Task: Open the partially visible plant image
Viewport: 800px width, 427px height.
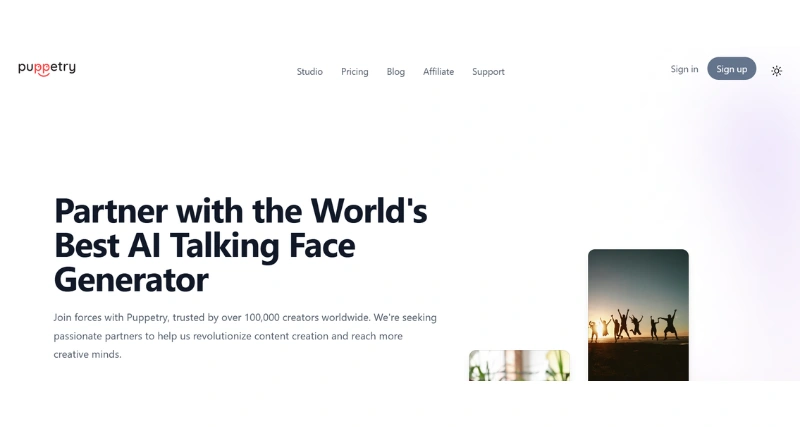Action: pyautogui.click(x=519, y=365)
